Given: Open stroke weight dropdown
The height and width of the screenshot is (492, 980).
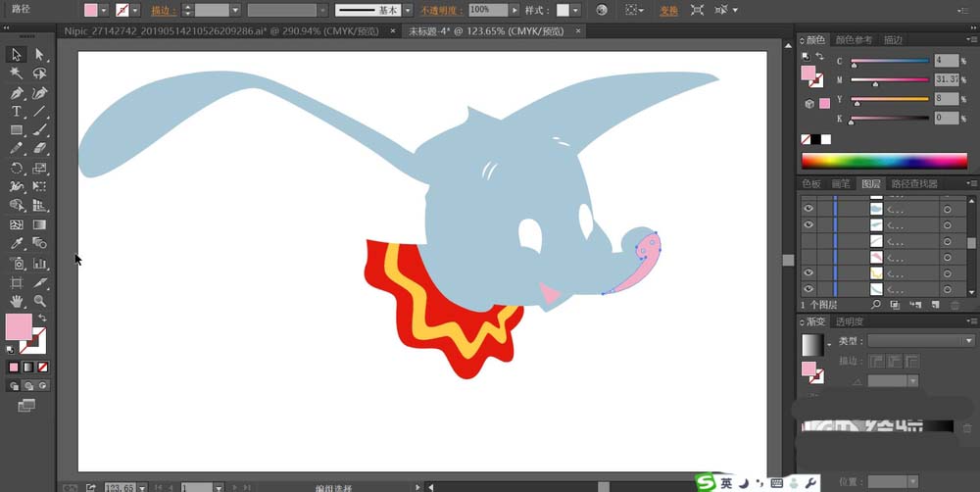Looking at the screenshot, I should point(235,10).
